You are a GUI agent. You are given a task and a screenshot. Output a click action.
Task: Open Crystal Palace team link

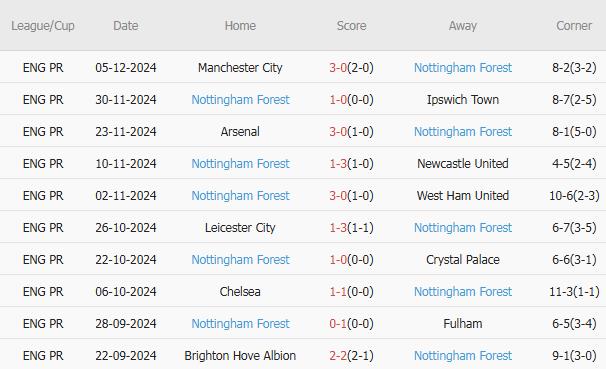463,260
